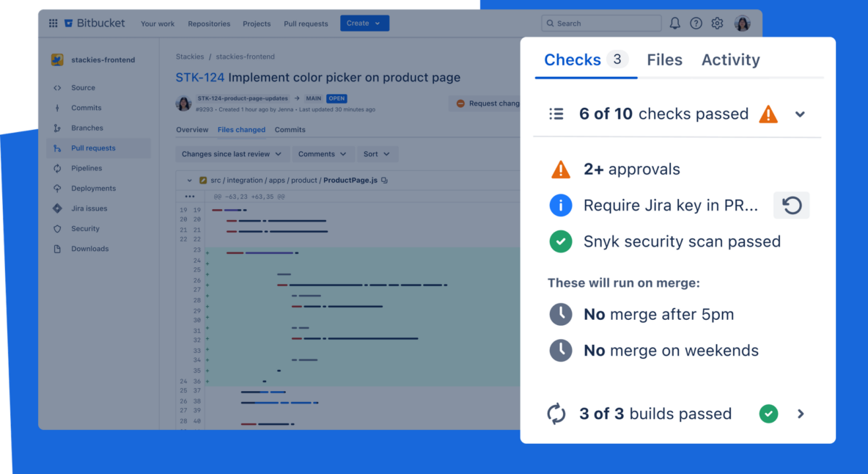Click the orange warning icon beside checks passed

(x=768, y=114)
